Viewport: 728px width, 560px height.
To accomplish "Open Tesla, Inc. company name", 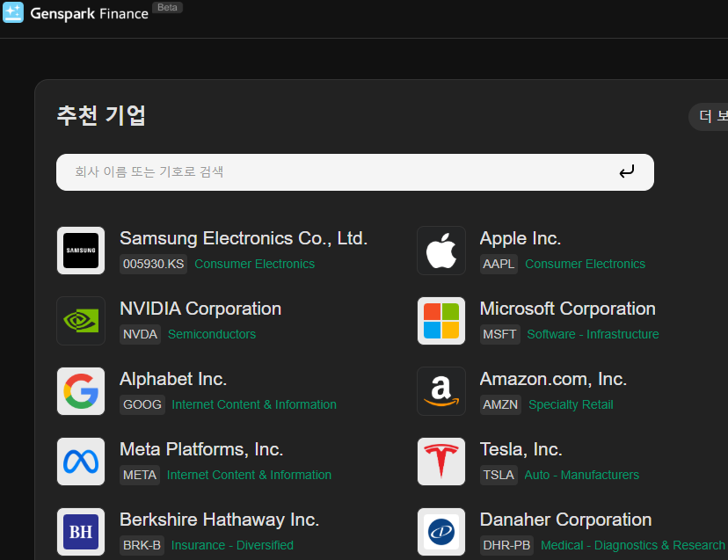I will tap(521, 449).
